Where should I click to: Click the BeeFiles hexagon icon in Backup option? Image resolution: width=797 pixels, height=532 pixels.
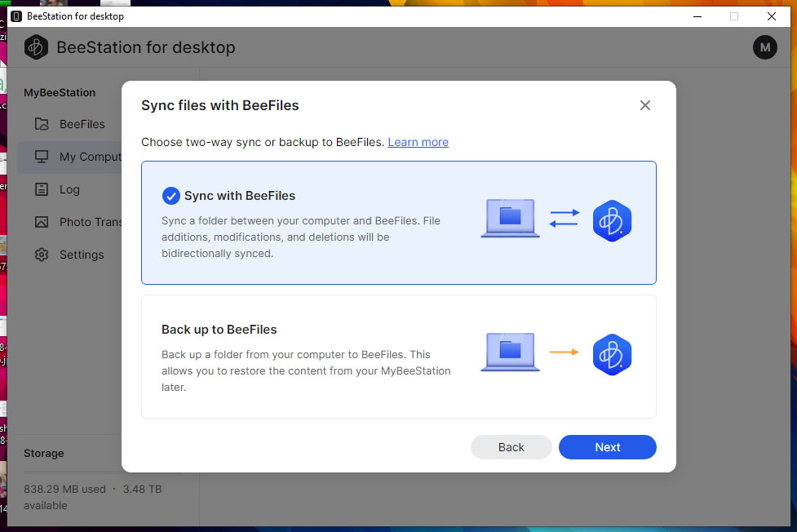point(612,354)
